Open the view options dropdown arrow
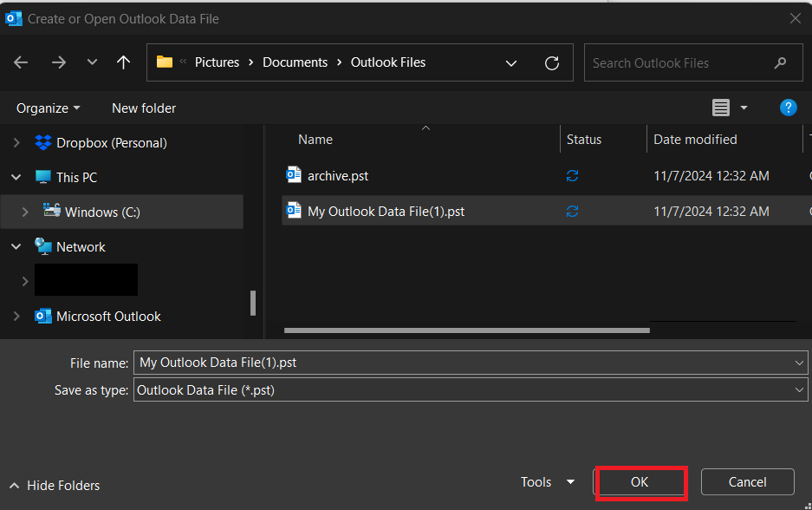This screenshot has width=812, height=510. [x=744, y=108]
